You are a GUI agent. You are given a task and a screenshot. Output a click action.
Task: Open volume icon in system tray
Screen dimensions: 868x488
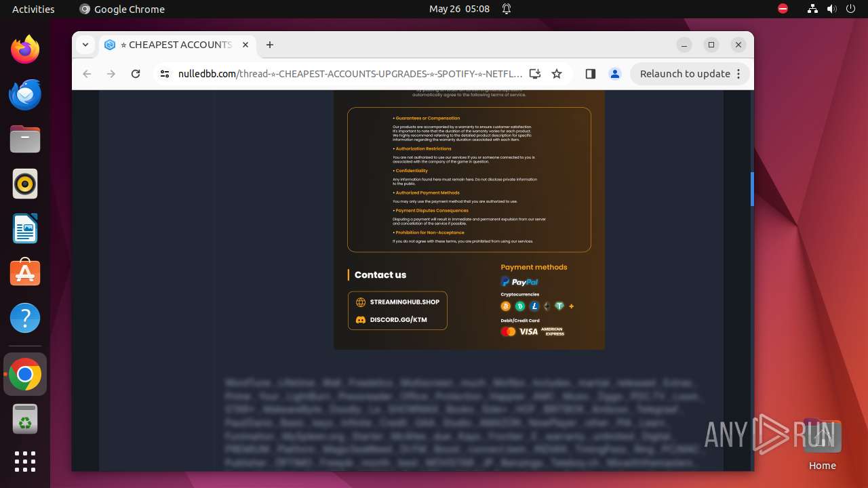[x=832, y=9]
